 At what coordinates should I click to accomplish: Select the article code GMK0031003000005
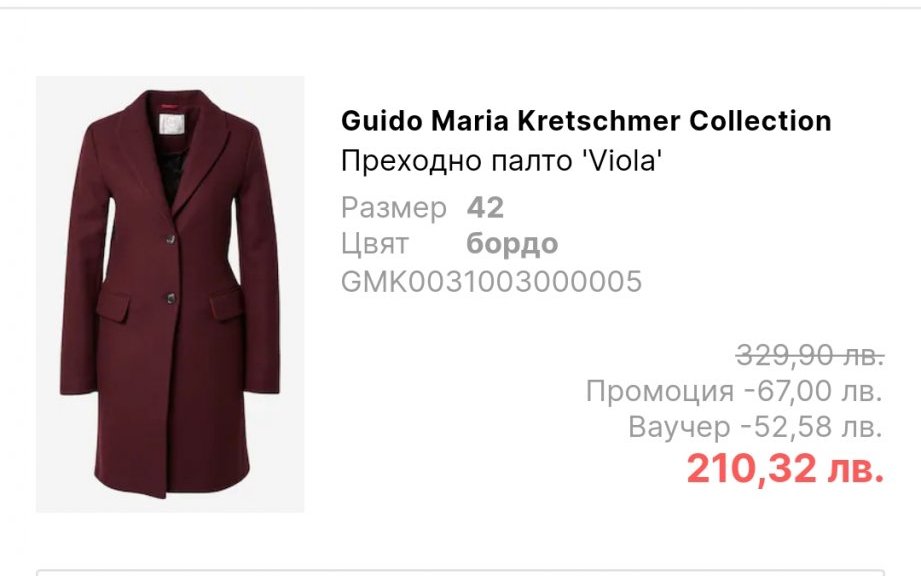pos(491,281)
